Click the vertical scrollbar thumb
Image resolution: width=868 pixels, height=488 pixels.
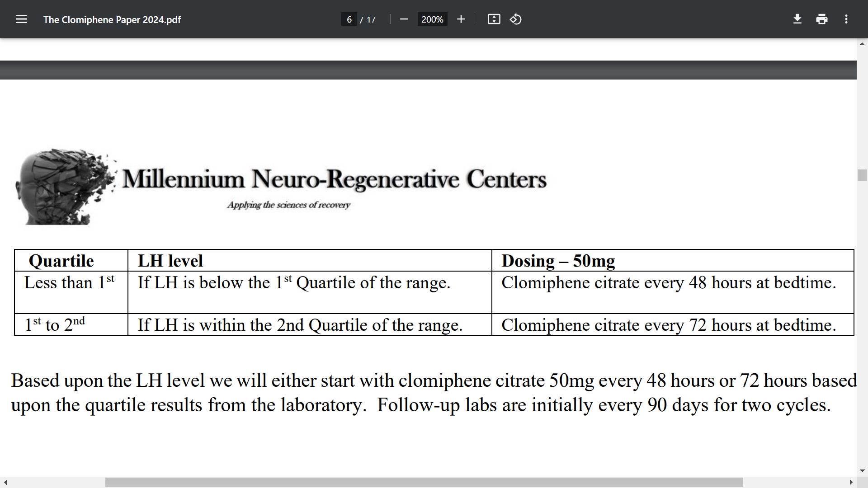point(862,175)
